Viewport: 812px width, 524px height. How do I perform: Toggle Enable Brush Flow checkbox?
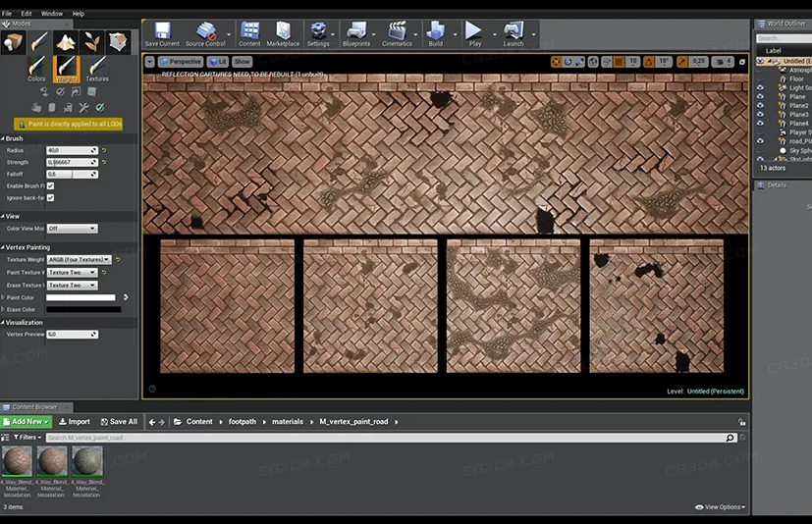(50, 185)
